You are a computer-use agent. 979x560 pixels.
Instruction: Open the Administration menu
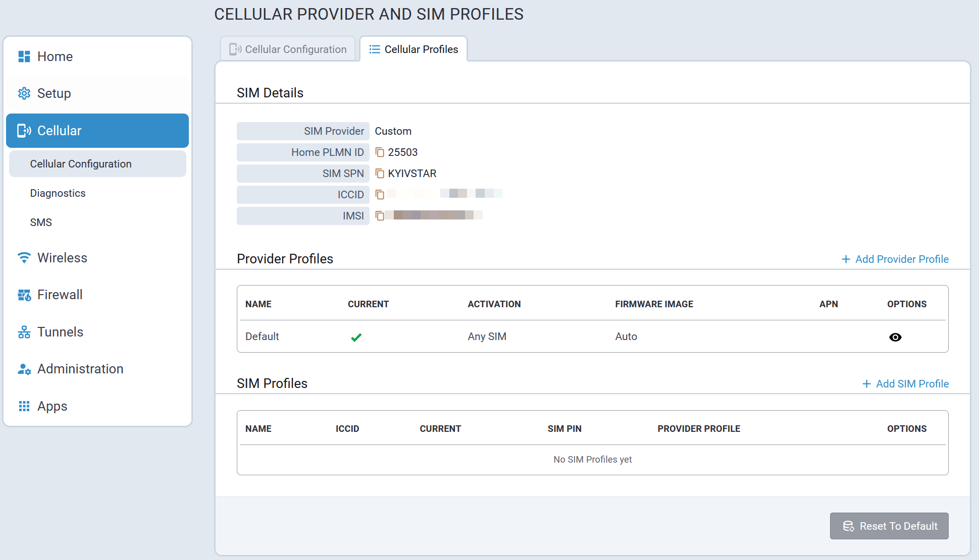click(x=80, y=369)
